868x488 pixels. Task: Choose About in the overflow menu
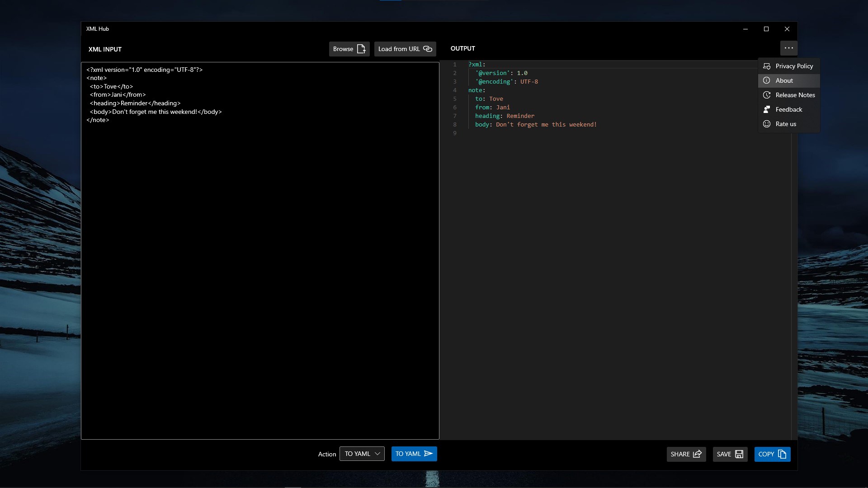coord(789,80)
